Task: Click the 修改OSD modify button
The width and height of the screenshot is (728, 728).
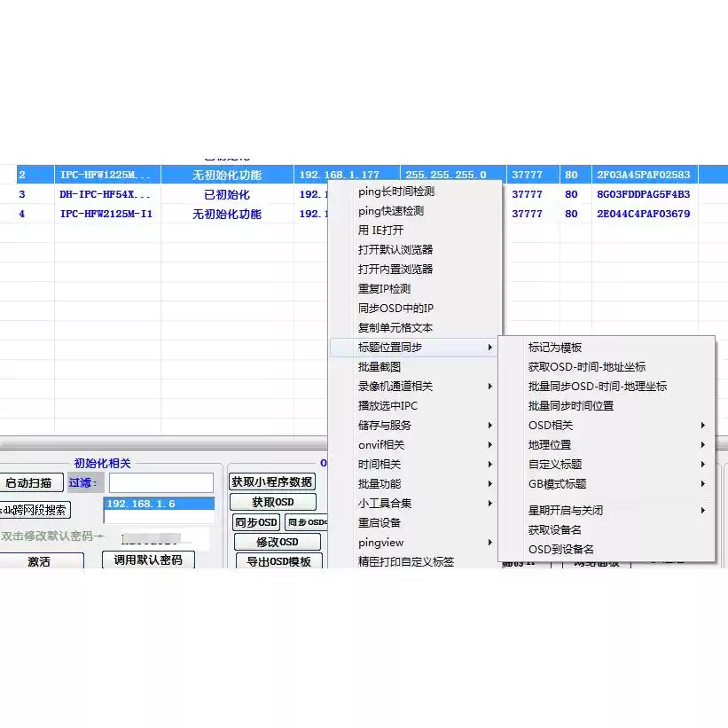Action: 277,542
